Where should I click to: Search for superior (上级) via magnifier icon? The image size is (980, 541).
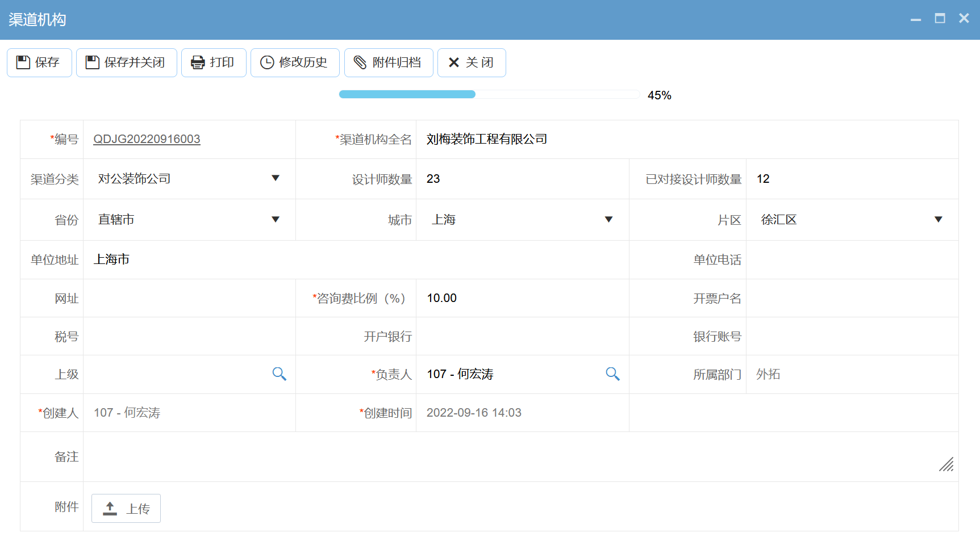pyautogui.click(x=279, y=374)
